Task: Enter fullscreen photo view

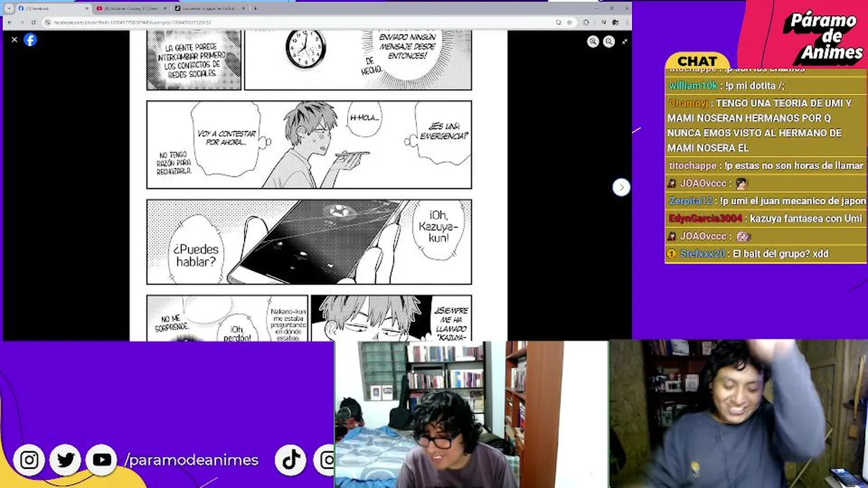Action: click(625, 42)
